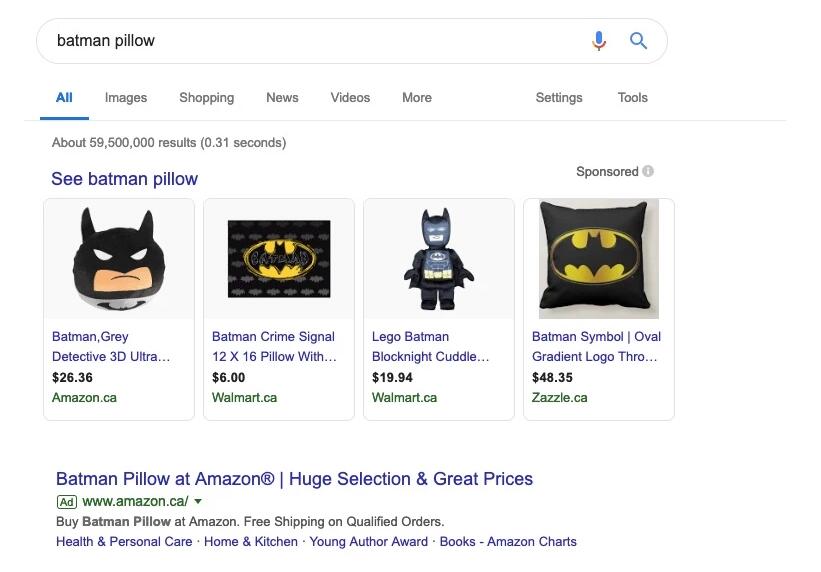
Task: Open the Batman Crime Signal pillow image
Action: coord(279,259)
